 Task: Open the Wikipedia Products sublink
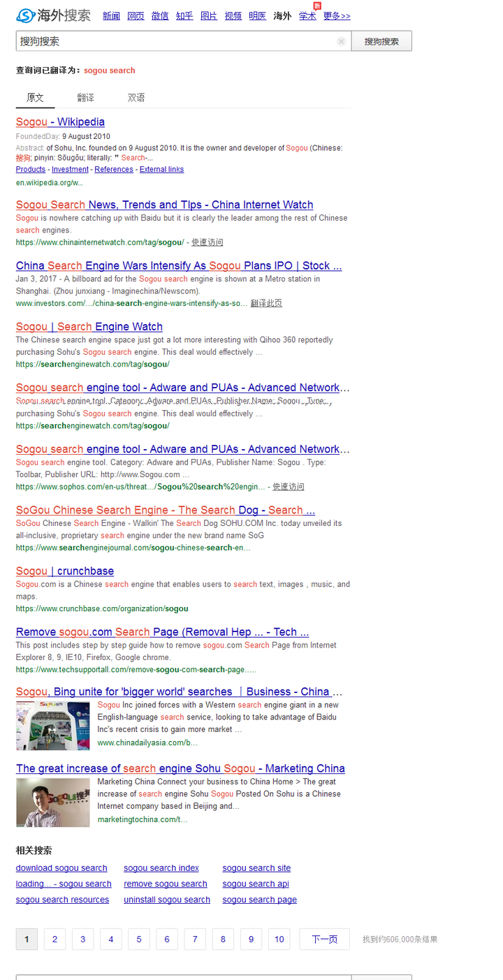coord(31,169)
